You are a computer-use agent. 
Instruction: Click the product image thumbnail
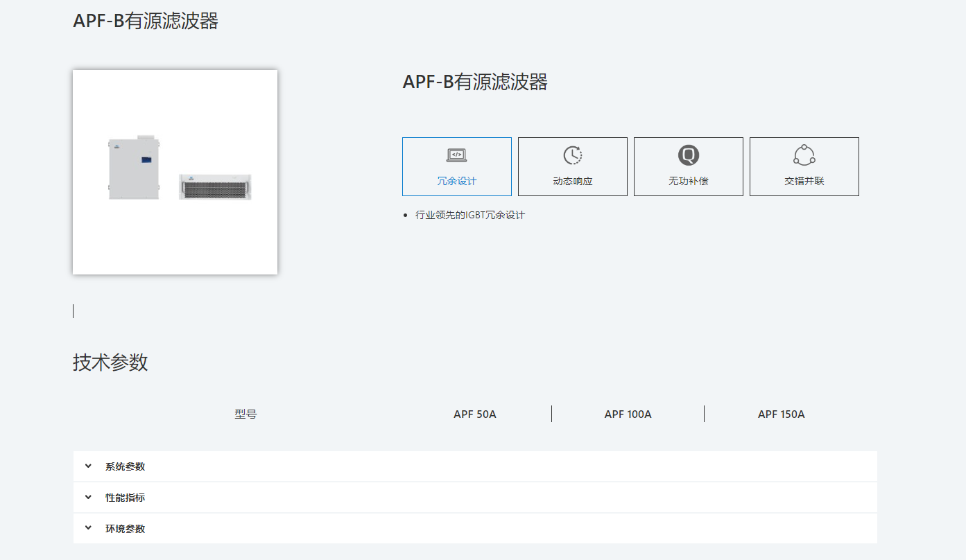(x=174, y=171)
